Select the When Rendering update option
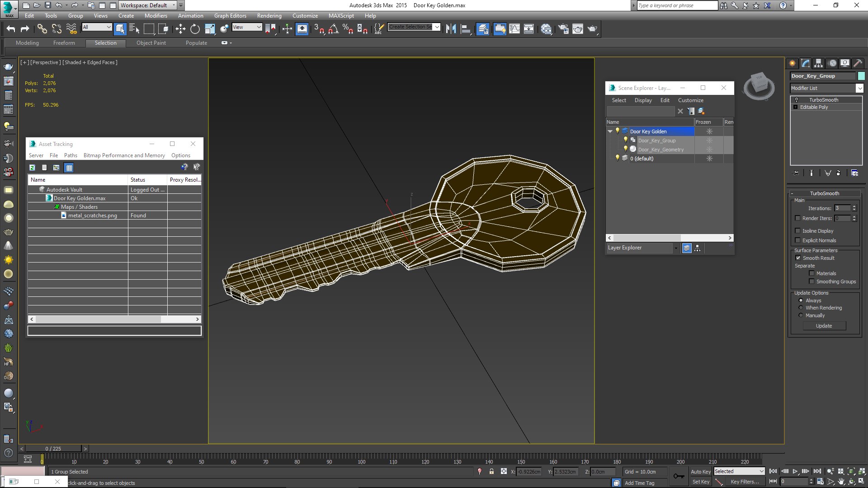This screenshot has width=868, height=488. point(801,308)
